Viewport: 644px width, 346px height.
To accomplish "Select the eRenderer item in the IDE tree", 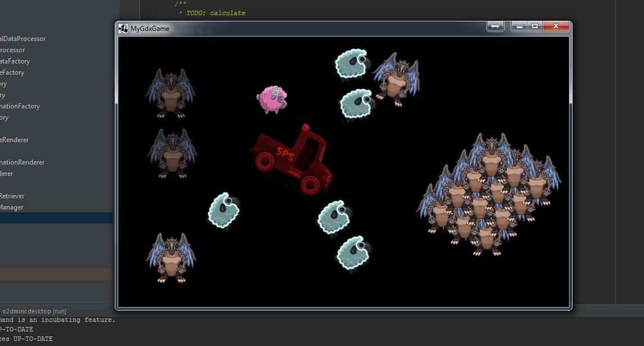I will click(x=15, y=140).
